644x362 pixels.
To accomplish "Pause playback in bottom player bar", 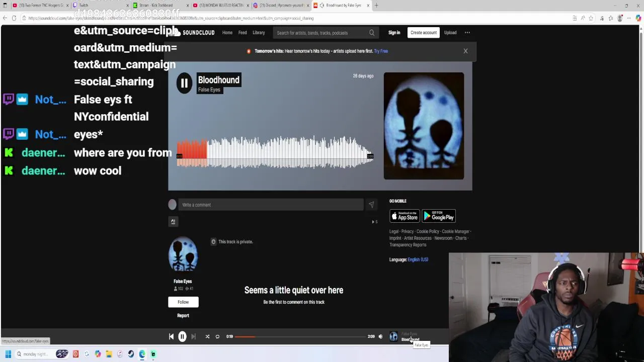I will (182, 336).
